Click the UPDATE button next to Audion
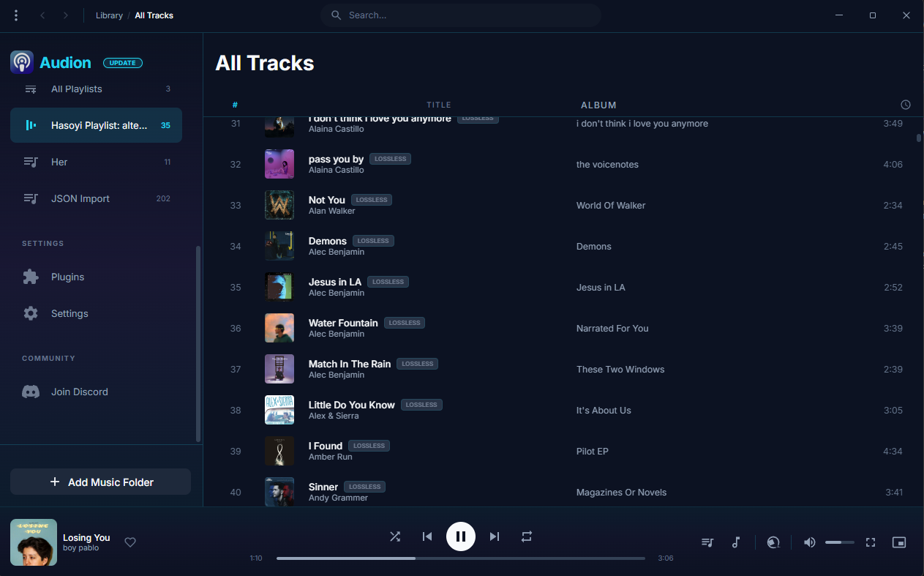The height and width of the screenshot is (576, 924). click(122, 62)
